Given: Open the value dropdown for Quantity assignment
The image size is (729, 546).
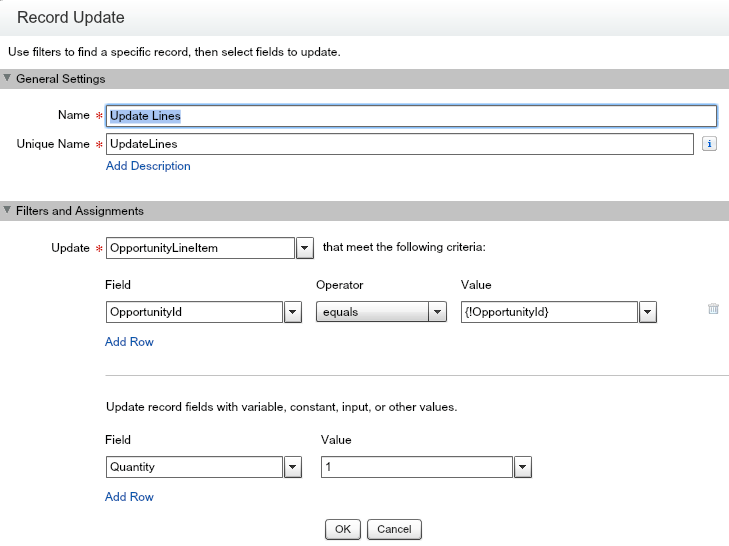Looking at the screenshot, I should click(x=522, y=467).
